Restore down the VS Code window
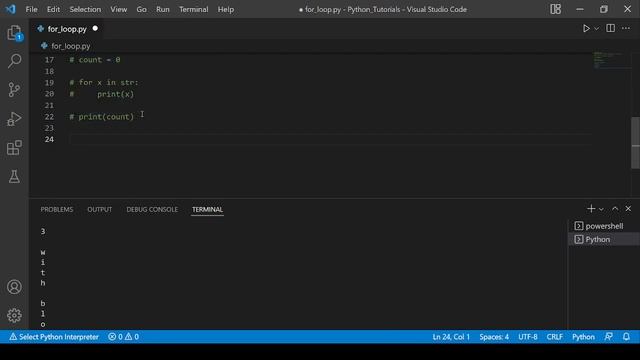Image resolution: width=640 pixels, height=360 pixels. point(604,9)
